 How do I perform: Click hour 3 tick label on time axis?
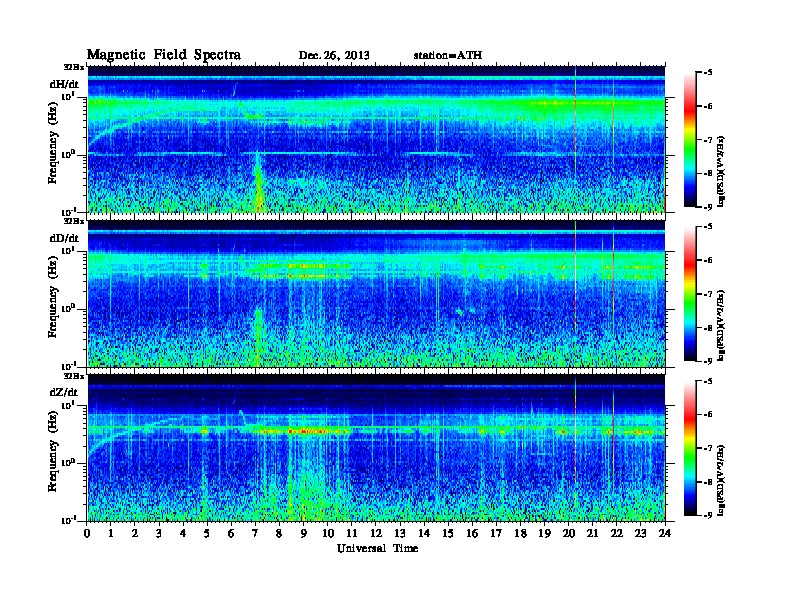tap(160, 533)
